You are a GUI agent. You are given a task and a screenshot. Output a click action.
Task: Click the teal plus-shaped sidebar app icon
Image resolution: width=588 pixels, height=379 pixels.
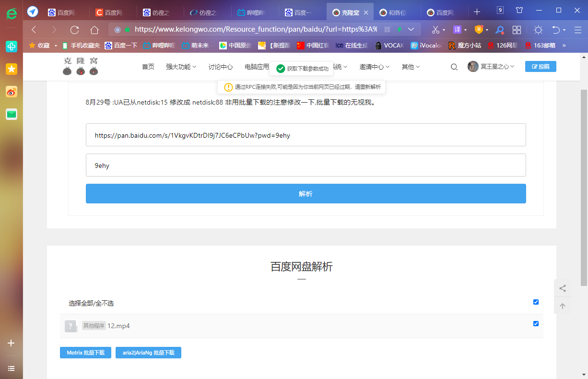[x=12, y=46]
